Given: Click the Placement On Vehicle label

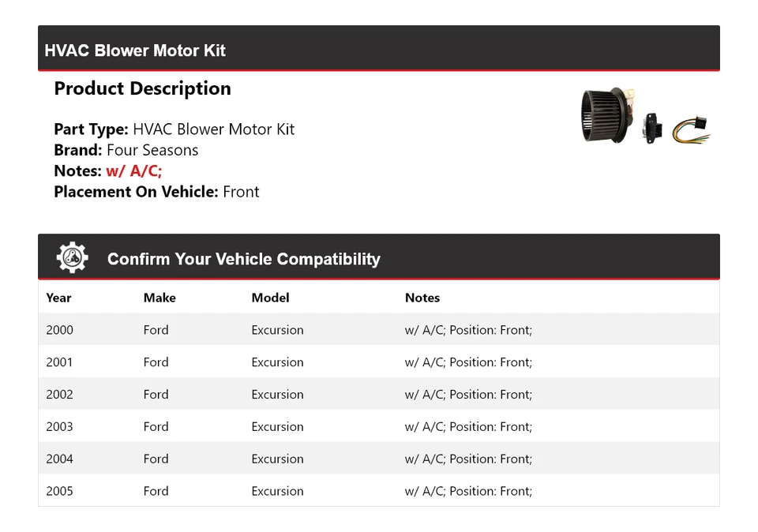Looking at the screenshot, I should pos(136,192).
